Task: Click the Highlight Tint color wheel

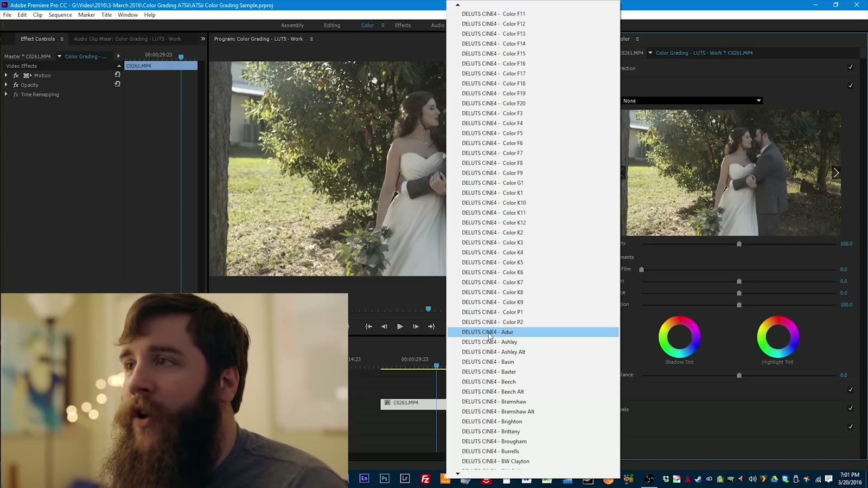Action: tap(778, 337)
